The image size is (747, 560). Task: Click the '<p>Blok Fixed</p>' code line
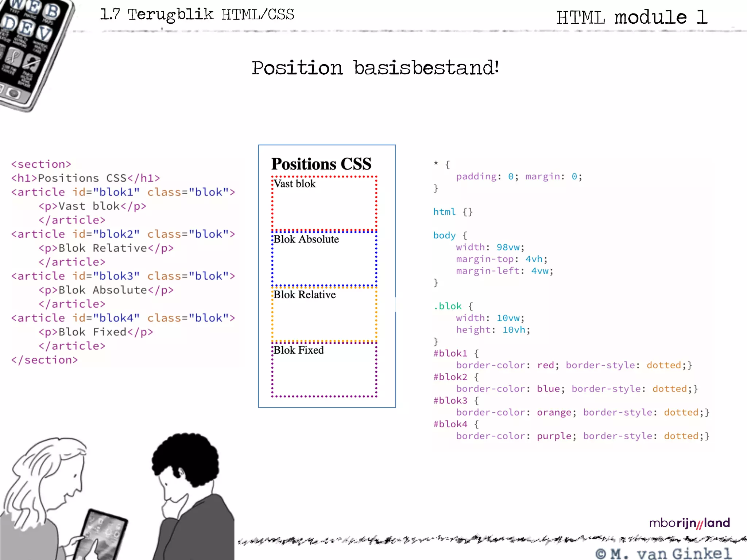tap(96, 332)
